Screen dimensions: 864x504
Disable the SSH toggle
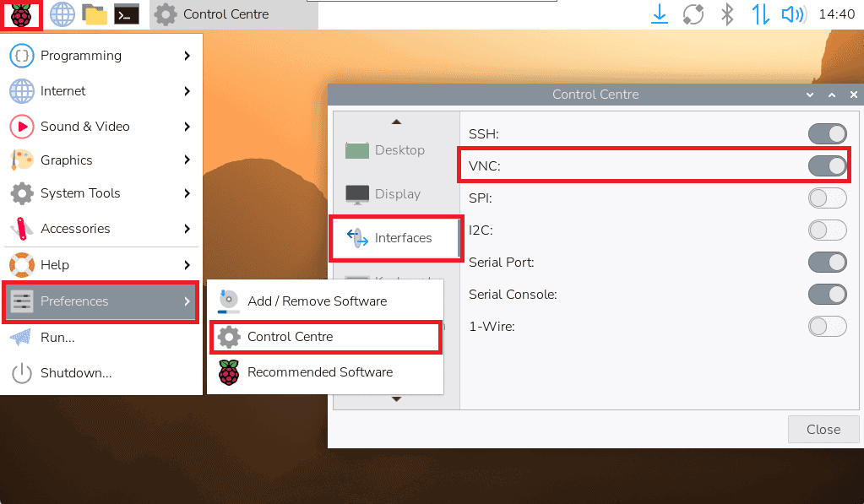(x=827, y=134)
